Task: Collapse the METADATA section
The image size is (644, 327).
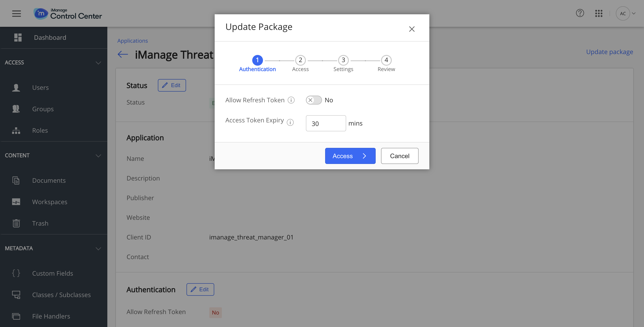Action: pyautogui.click(x=98, y=249)
